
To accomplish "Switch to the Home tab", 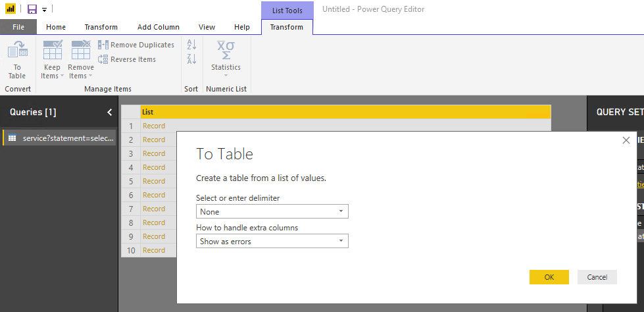I will 56,27.
